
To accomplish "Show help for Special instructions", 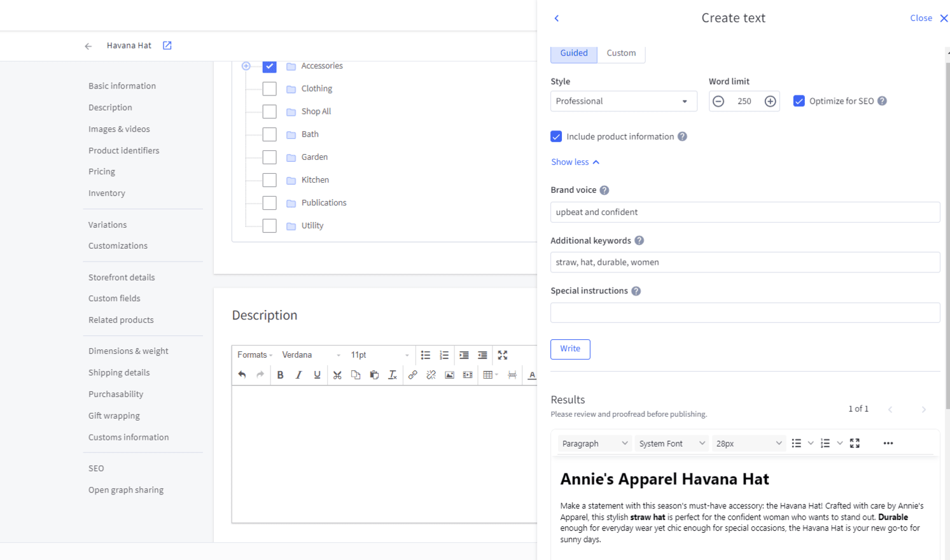I will coord(636,291).
